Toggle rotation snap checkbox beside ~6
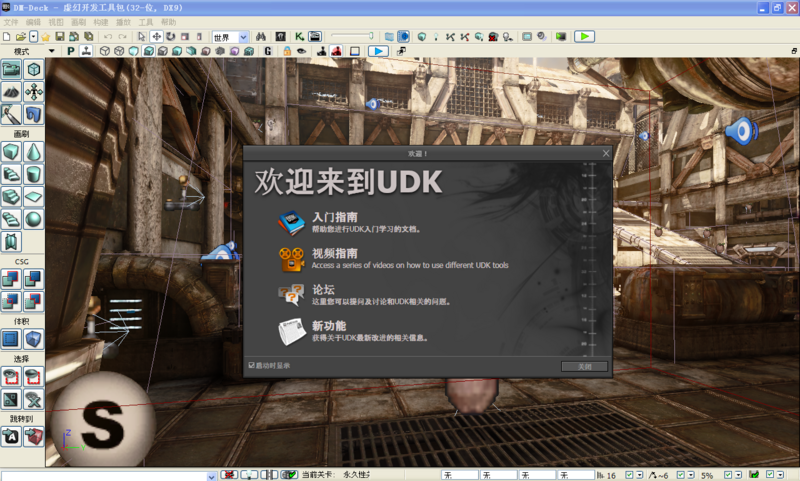The image size is (800, 481). 681,475
